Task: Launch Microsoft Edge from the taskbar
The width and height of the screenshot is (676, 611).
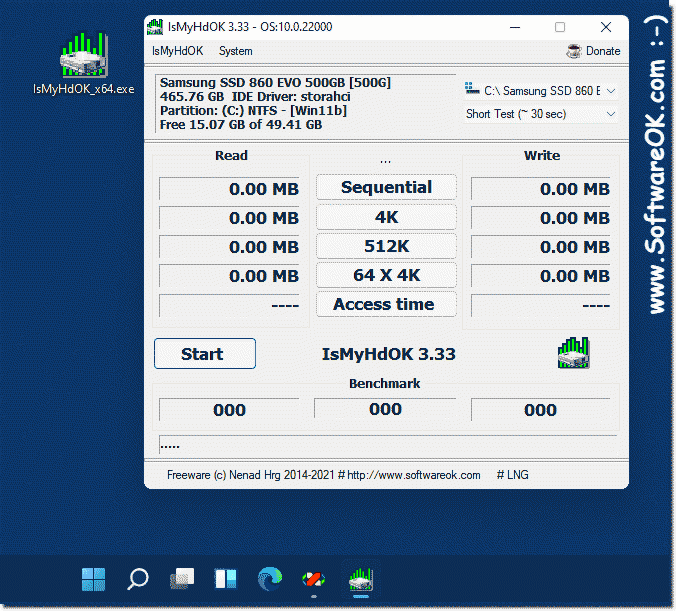Action: [x=270, y=579]
